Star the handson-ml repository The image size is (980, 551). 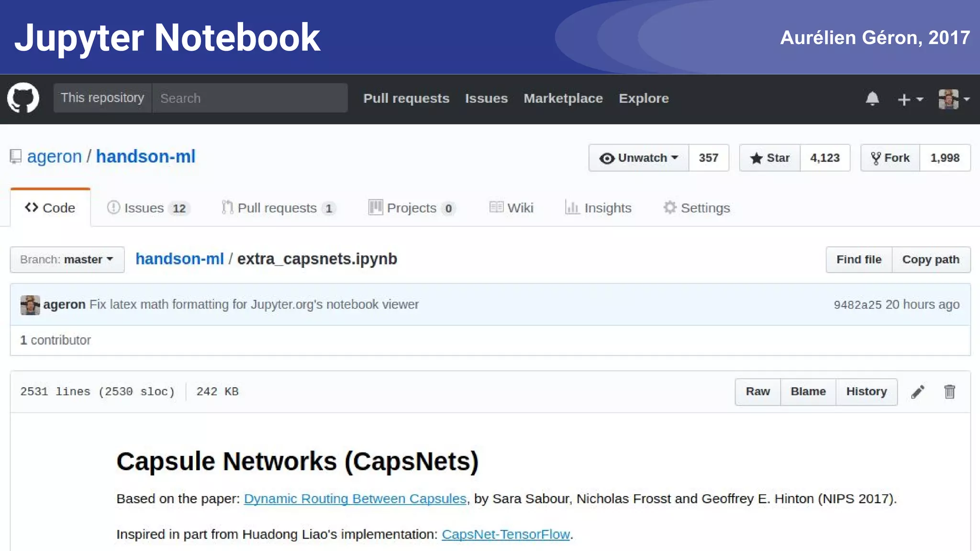[769, 158]
